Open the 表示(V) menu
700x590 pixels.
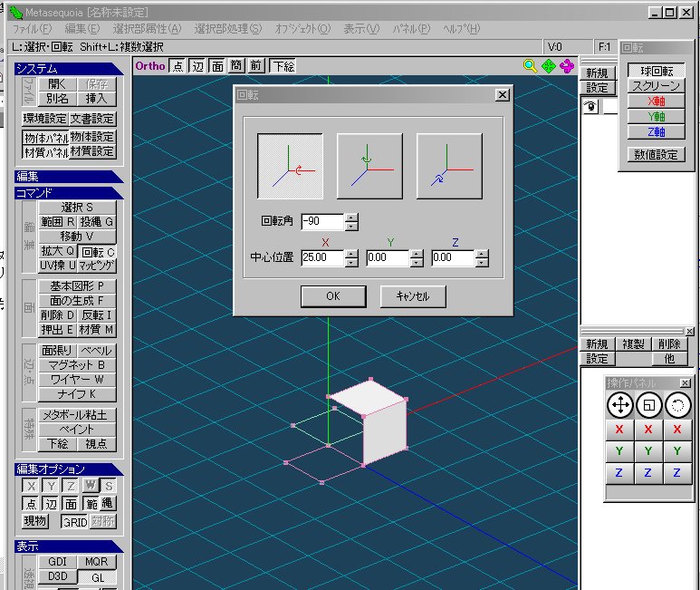point(361,29)
